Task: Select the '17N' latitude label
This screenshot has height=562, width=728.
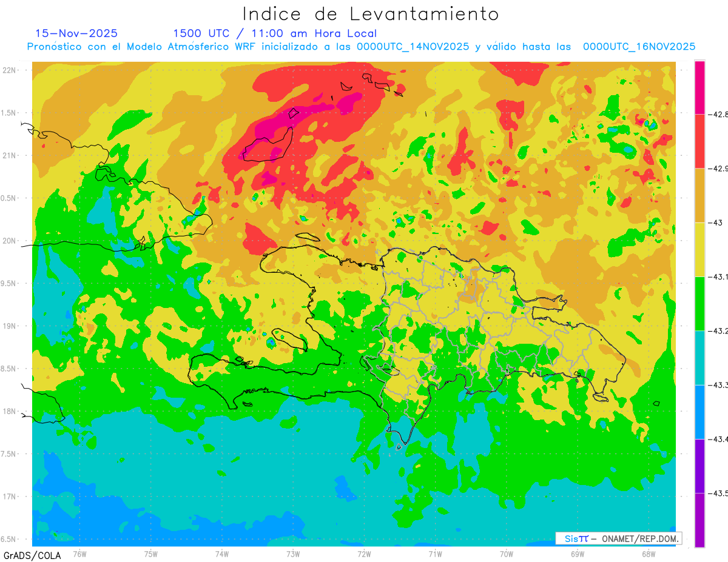Action: tap(10, 497)
